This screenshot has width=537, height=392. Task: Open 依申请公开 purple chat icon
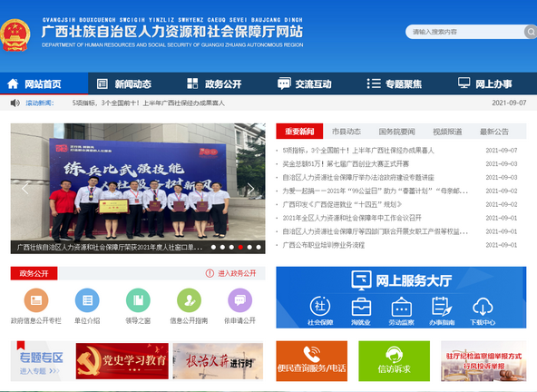(239, 300)
